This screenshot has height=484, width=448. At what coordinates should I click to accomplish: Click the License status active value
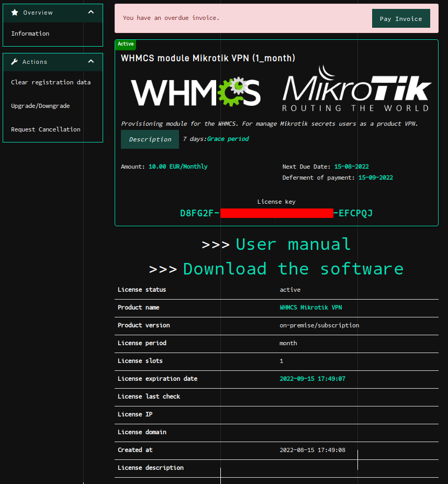point(290,290)
